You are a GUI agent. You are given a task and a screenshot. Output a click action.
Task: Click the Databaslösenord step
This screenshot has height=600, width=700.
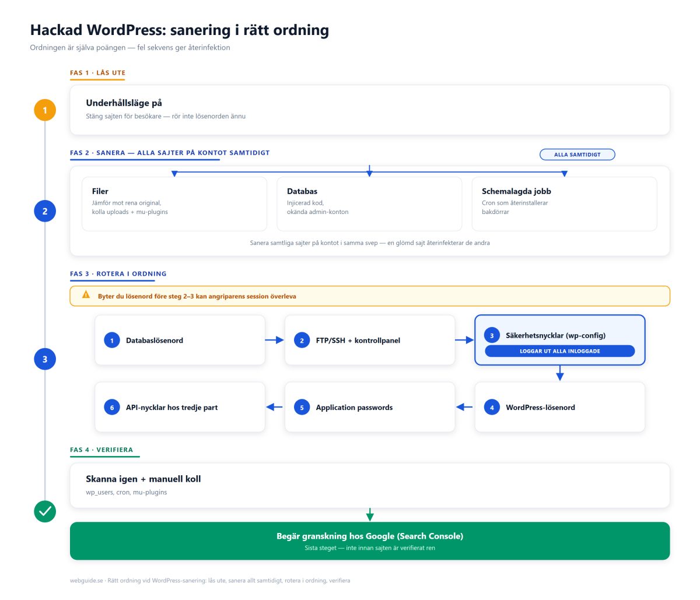coord(180,341)
